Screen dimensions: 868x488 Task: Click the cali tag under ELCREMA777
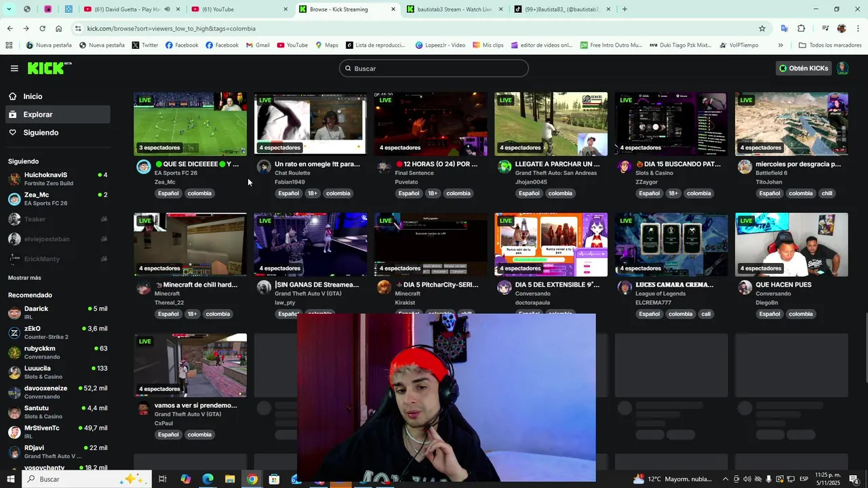pyautogui.click(x=706, y=314)
